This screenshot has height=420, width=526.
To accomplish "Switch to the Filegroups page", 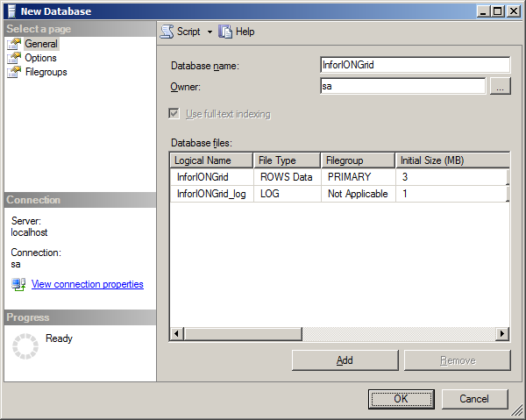I will click(46, 72).
